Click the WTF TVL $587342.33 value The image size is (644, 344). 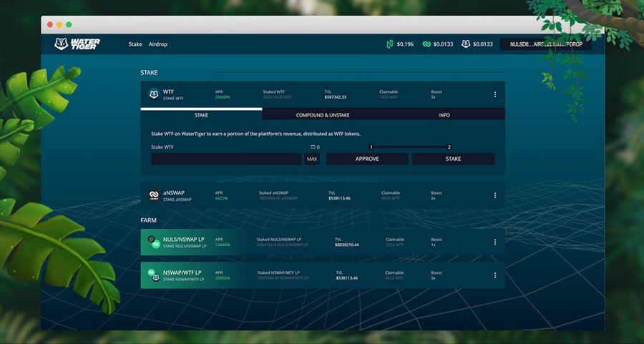pyautogui.click(x=336, y=97)
